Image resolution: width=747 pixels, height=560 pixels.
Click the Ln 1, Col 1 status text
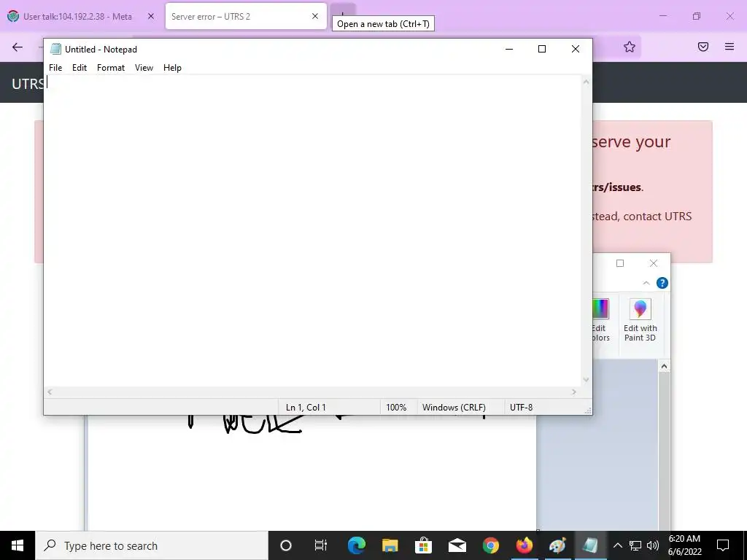coord(306,408)
